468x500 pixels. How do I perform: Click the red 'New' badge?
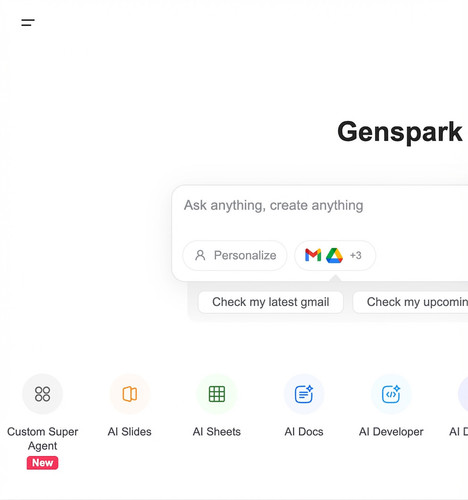coord(42,463)
